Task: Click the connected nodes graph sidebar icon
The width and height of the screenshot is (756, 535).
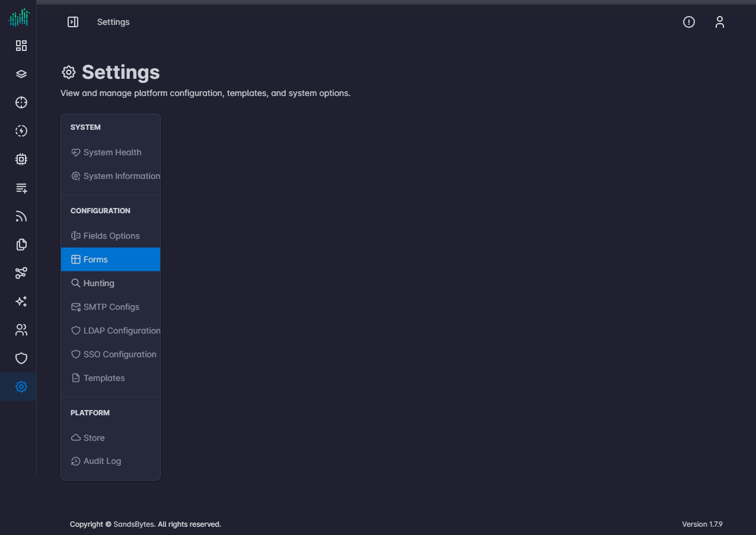Action: 21,273
